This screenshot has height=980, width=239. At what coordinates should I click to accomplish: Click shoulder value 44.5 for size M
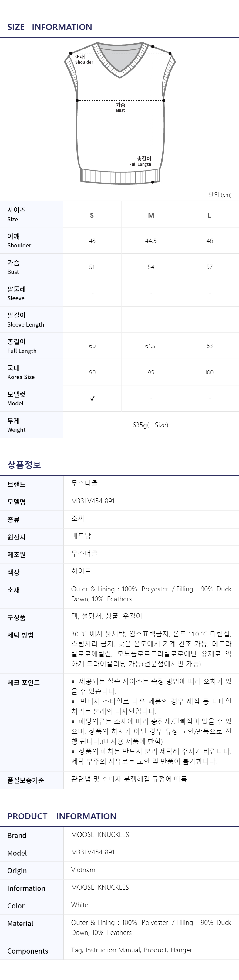pyautogui.click(x=151, y=241)
